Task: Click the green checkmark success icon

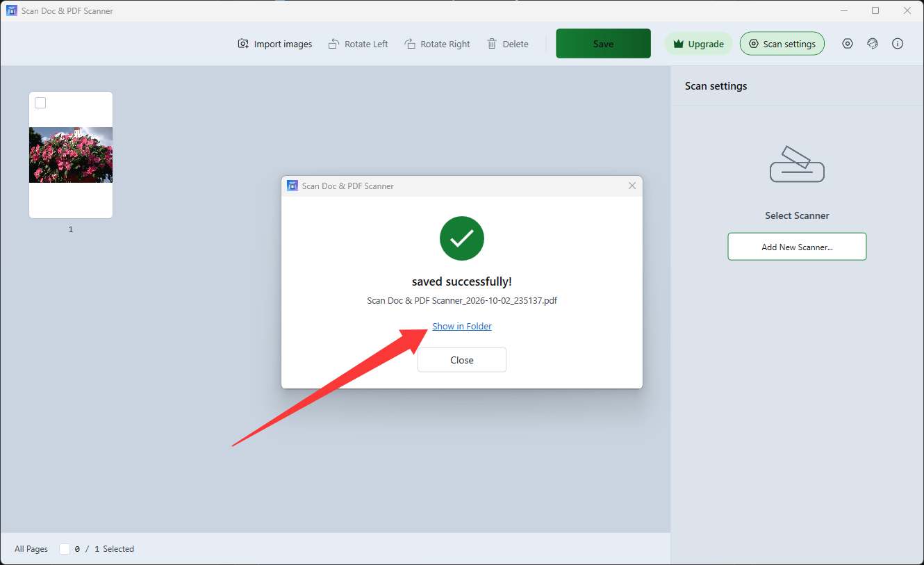Action: (462, 239)
